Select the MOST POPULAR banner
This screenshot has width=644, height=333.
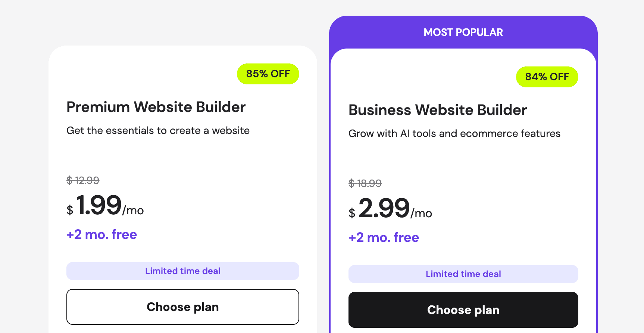[x=463, y=32]
